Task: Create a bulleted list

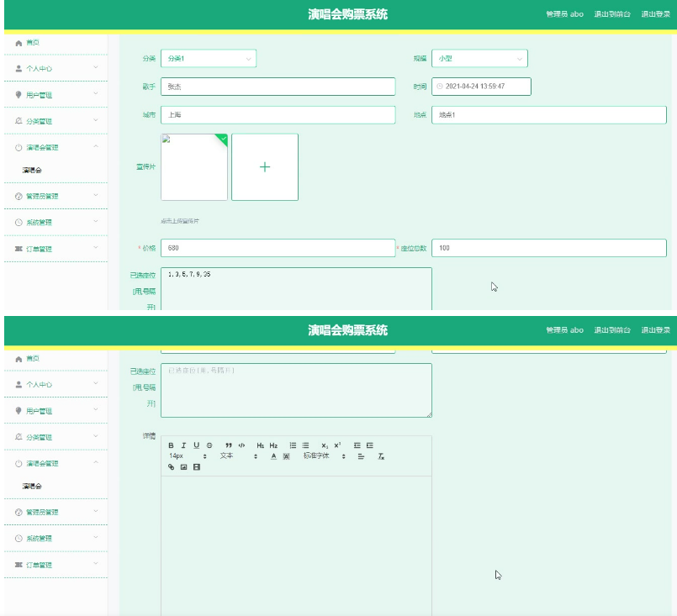Action: [305, 445]
